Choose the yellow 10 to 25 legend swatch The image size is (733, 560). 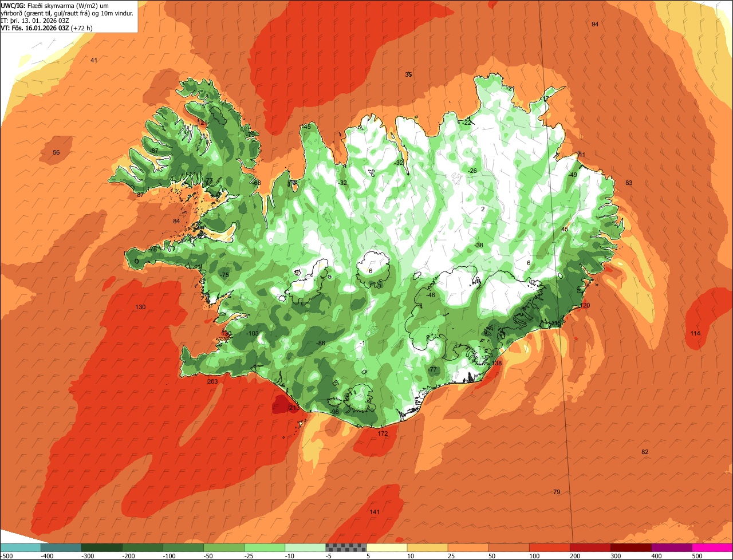point(427,547)
